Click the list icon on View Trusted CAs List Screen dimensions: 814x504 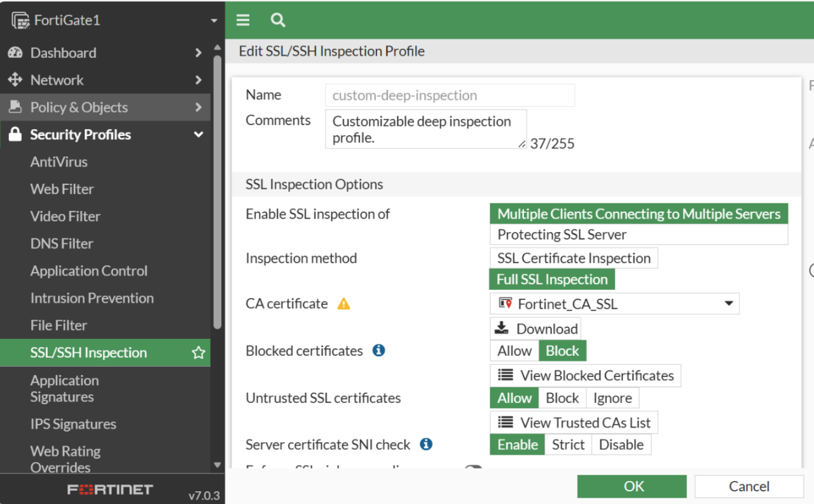point(506,422)
